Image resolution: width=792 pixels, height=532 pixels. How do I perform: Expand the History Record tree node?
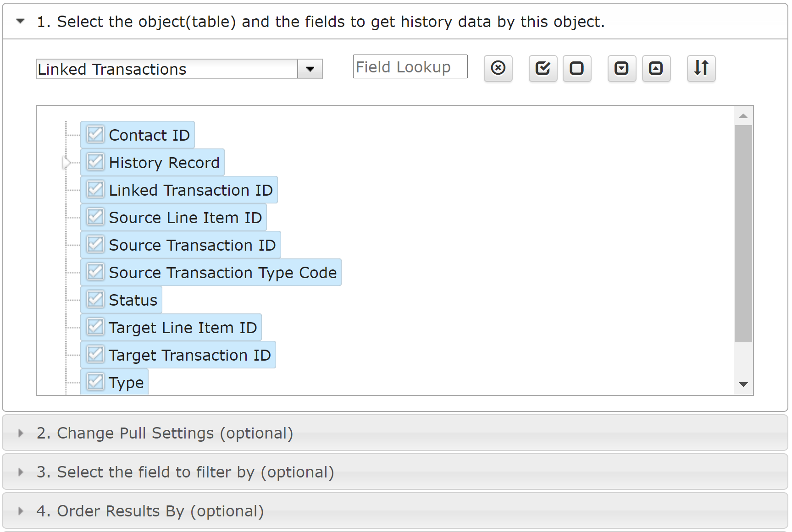(x=66, y=163)
